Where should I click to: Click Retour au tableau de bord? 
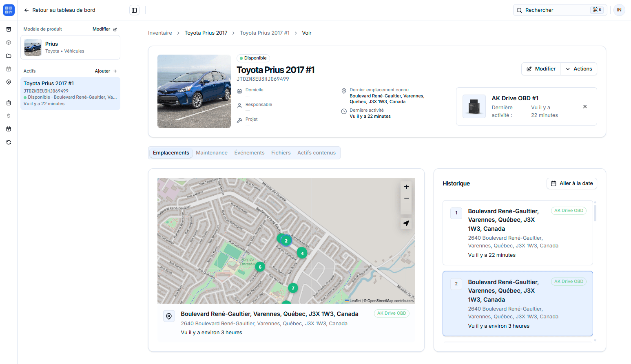60,10
